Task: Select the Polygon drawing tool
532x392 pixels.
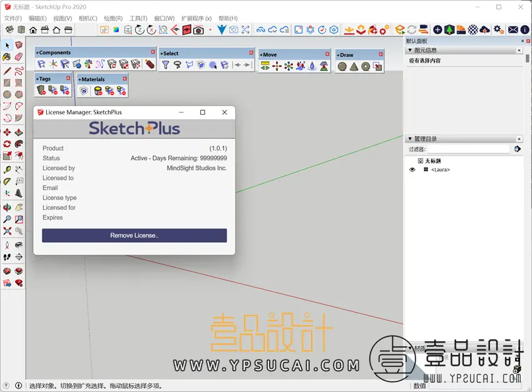Action: click(19, 95)
